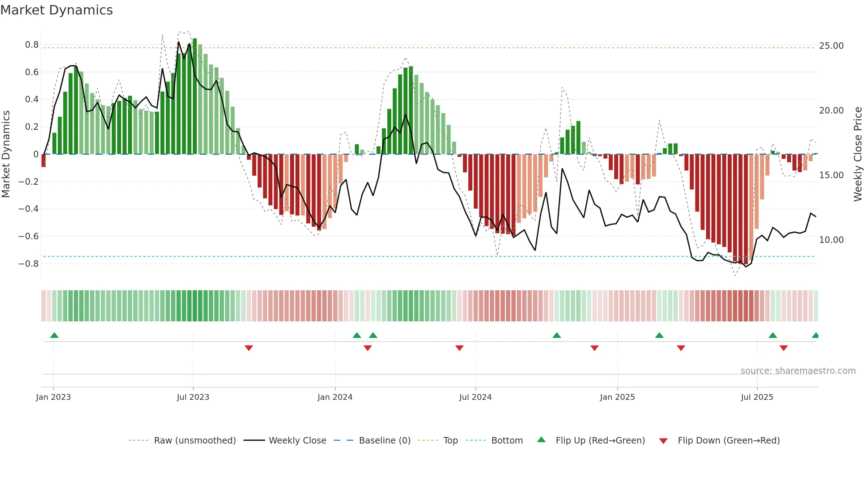Select the flip-down marker in spring 2025
Screen dimensions: 868x488
pos(681,348)
